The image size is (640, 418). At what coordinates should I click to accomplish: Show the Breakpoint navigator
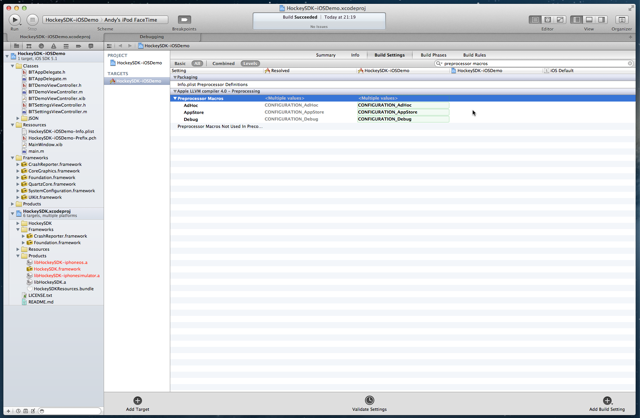click(x=78, y=46)
